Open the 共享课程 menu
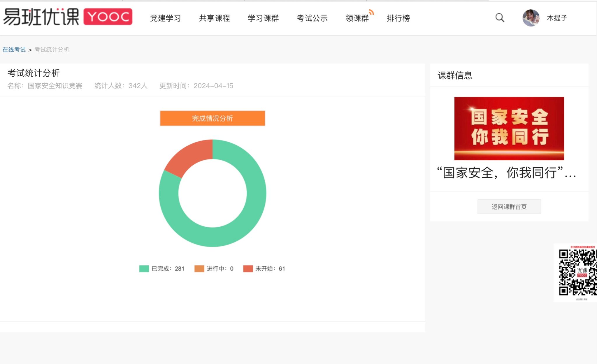597x364 pixels. pyautogui.click(x=215, y=18)
